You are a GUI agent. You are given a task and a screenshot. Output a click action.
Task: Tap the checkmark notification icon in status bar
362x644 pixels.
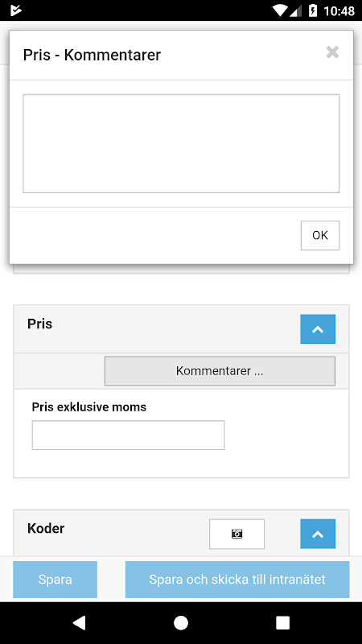pos(15,10)
